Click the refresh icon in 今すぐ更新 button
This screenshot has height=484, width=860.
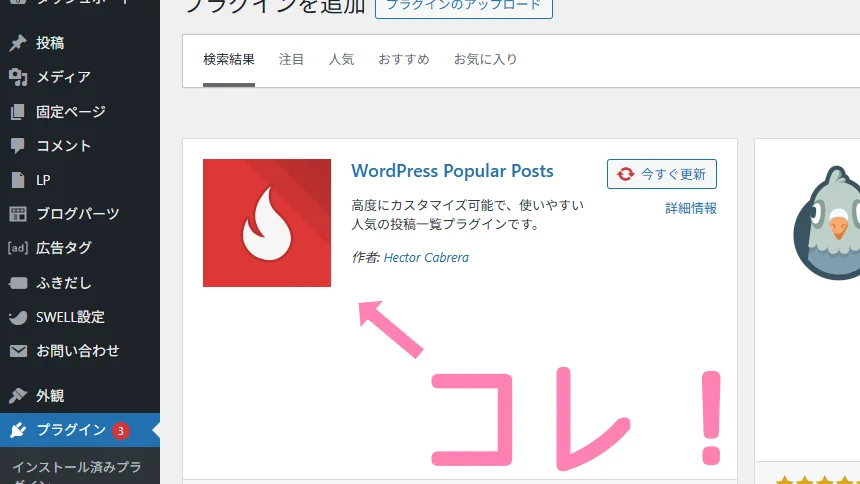[x=625, y=175]
